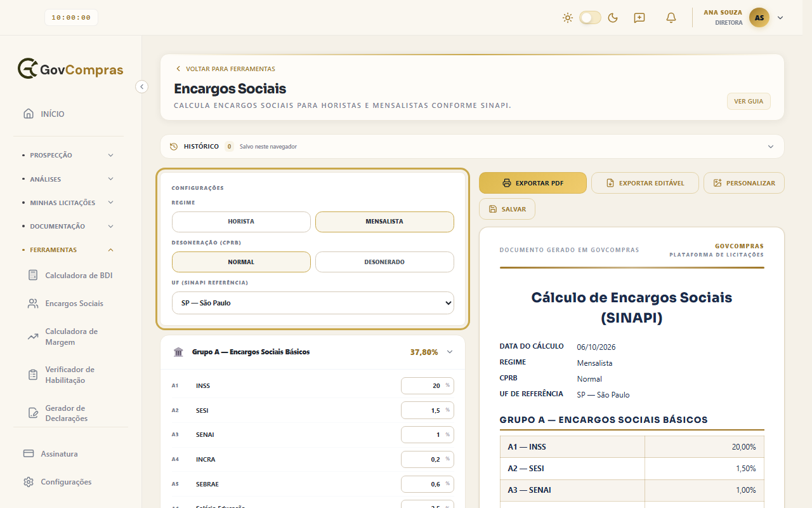Choose Normal desoneração option
The image size is (812, 508).
coord(241,262)
